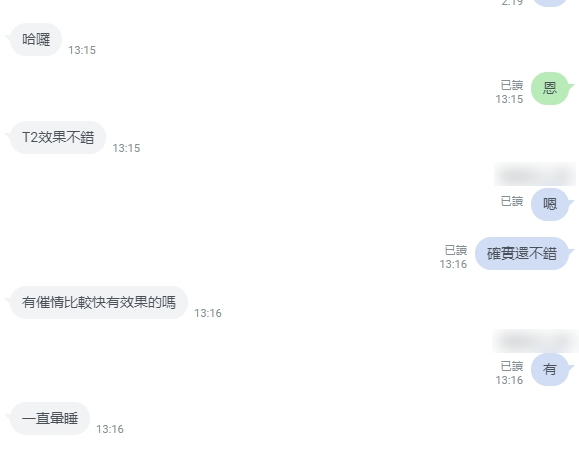This screenshot has width=579, height=450.
Task: Click the 13:16 timestamp after the 有催情 question
Action: [x=208, y=313]
